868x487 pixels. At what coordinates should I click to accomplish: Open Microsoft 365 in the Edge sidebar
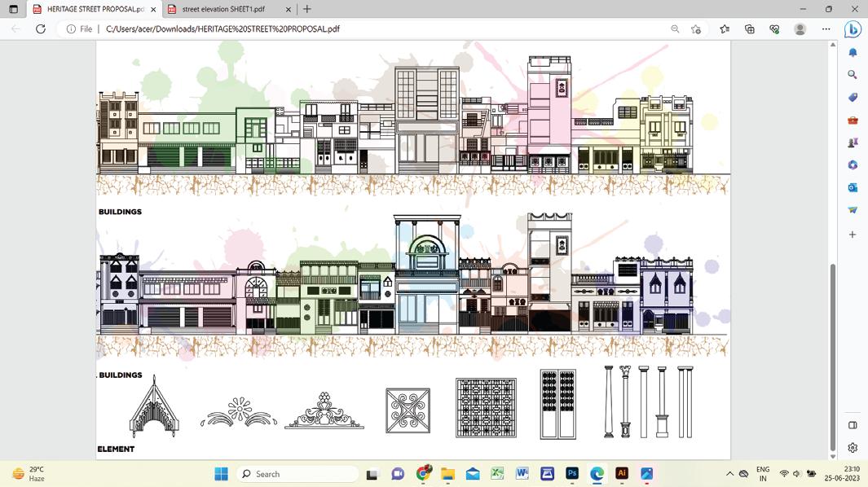click(x=853, y=165)
